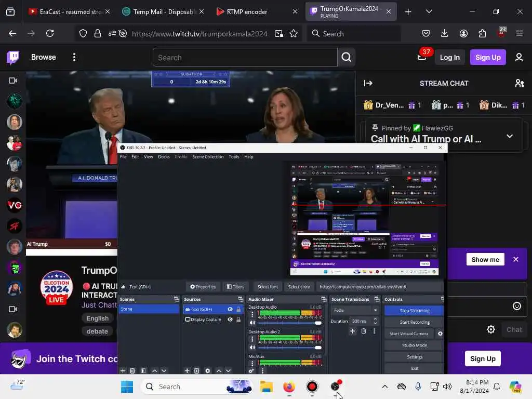Toggle visibility of Display Capture source
The width and height of the screenshot is (532, 399).
point(230,320)
